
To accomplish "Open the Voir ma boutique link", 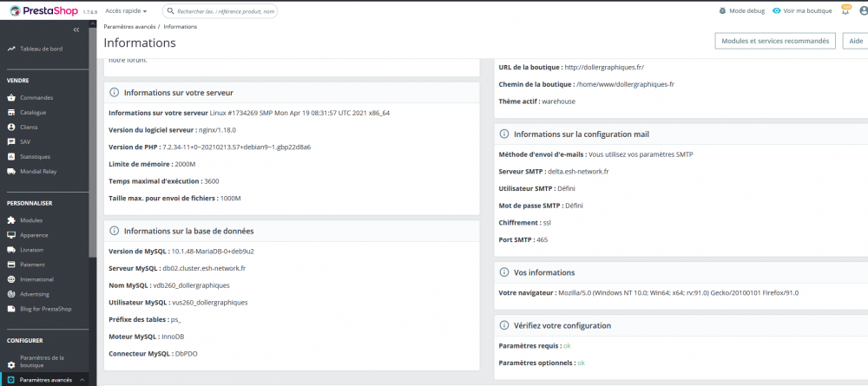I will coord(801,11).
